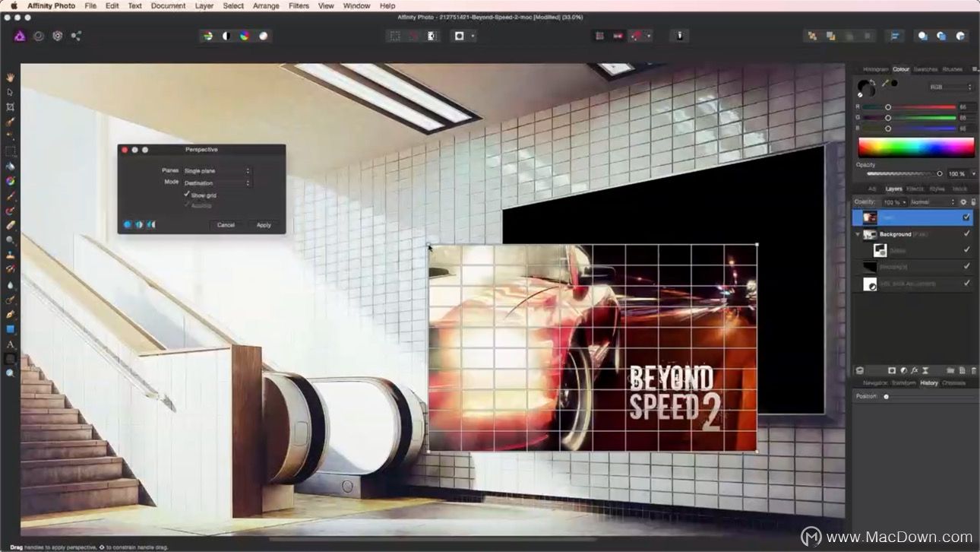Collapse the Background layer group

pyautogui.click(x=858, y=234)
